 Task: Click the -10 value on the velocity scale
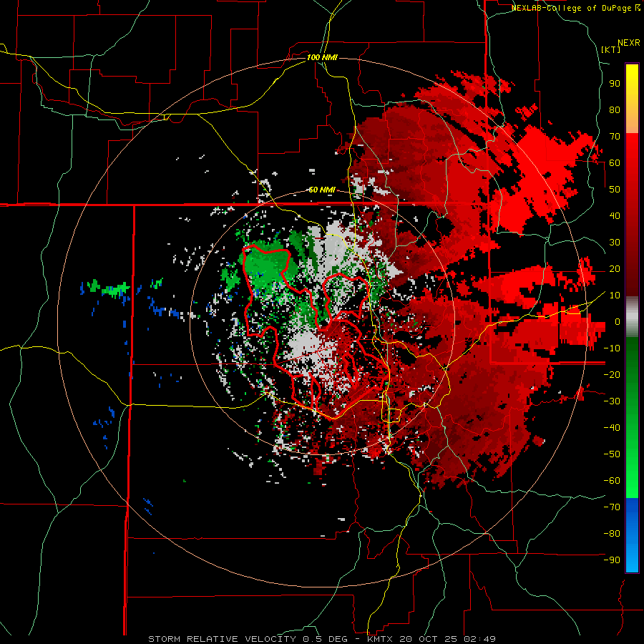[x=612, y=348]
